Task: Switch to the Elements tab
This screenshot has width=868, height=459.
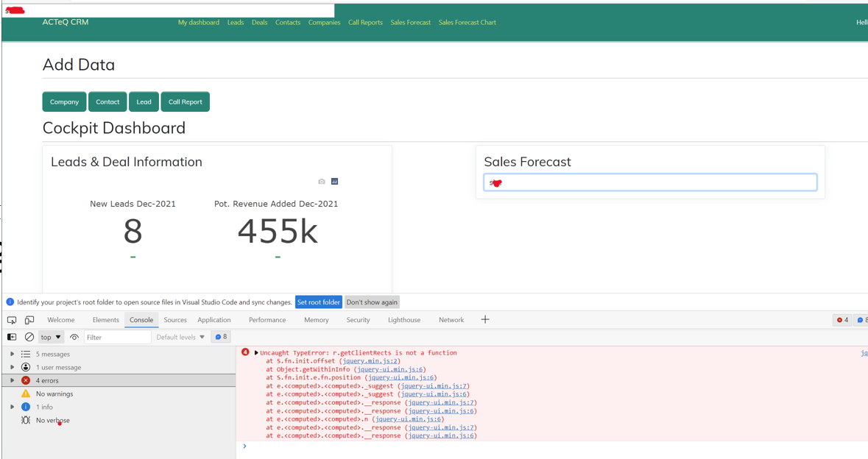Action: coord(106,320)
